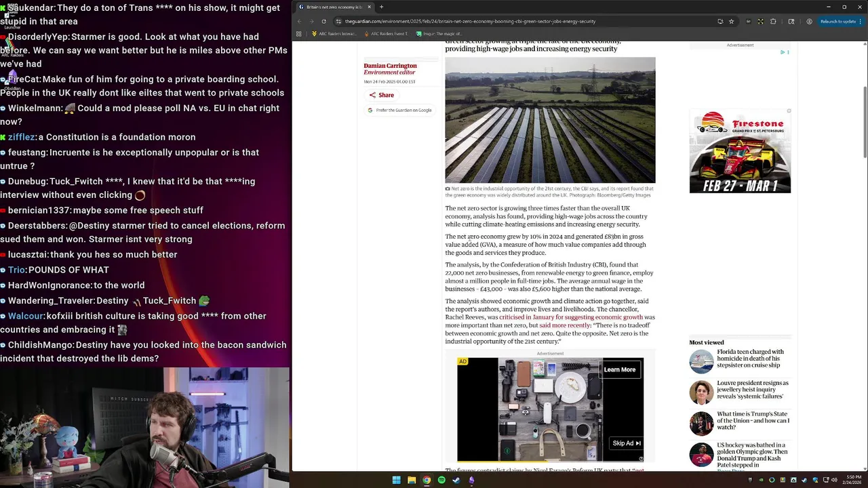Click username Trio in chat
The width and height of the screenshot is (868, 488).
(17, 270)
